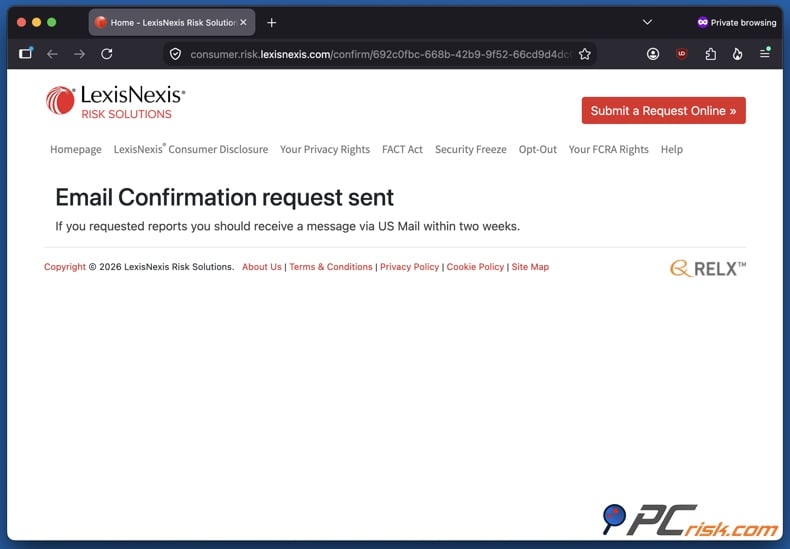Image resolution: width=790 pixels, height=549 pixels.
Task: Open the browser hamburger menu
Action: [765, 53]
